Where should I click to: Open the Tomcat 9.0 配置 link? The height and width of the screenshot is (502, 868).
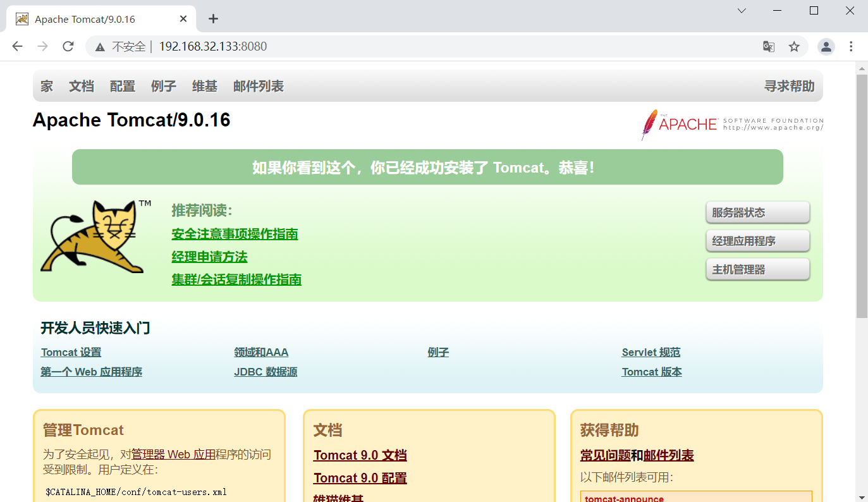(x=360, y=478)
